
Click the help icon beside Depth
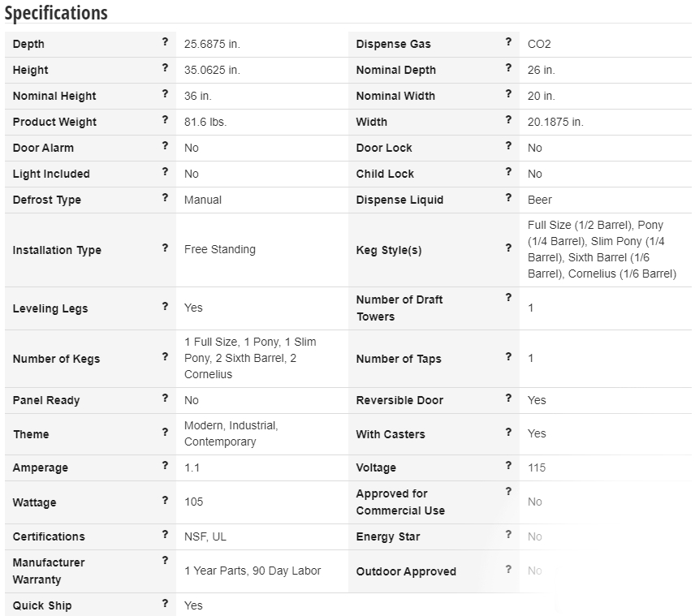click(x=165, y=42)
